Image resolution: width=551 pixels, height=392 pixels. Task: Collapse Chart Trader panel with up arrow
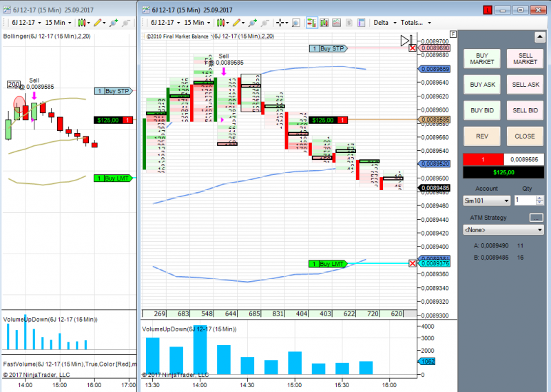point(539,37)
